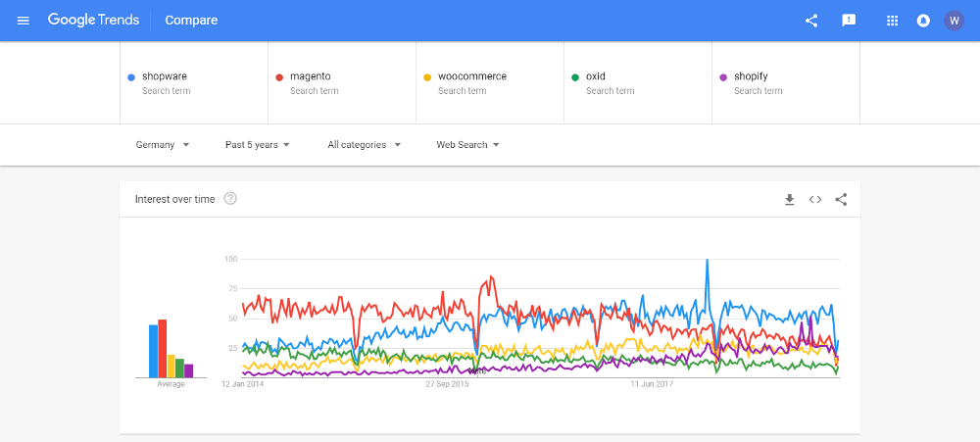Edit the woocommerce search term
The height and width of the screenshot is (442, 980).
pyautogui.click(x=490, y=82)
